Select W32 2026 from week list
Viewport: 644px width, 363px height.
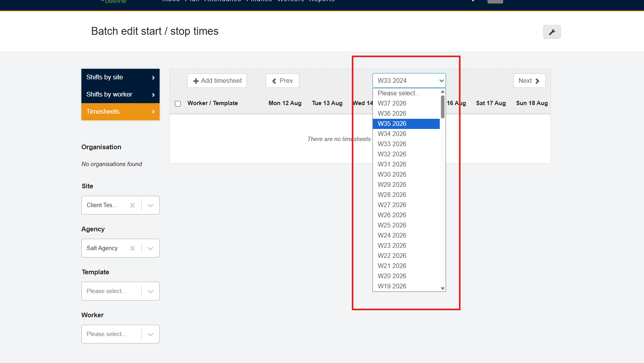(x=406, y=154)
